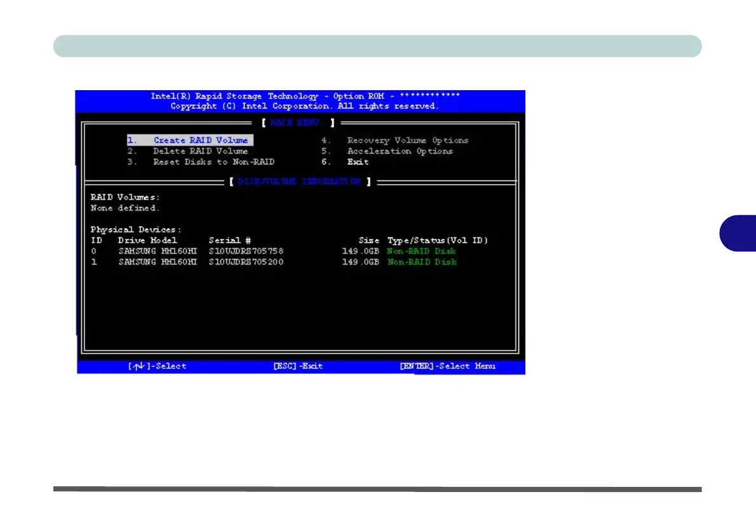Open Recovery Volume Options

click(x=395, y=140)
